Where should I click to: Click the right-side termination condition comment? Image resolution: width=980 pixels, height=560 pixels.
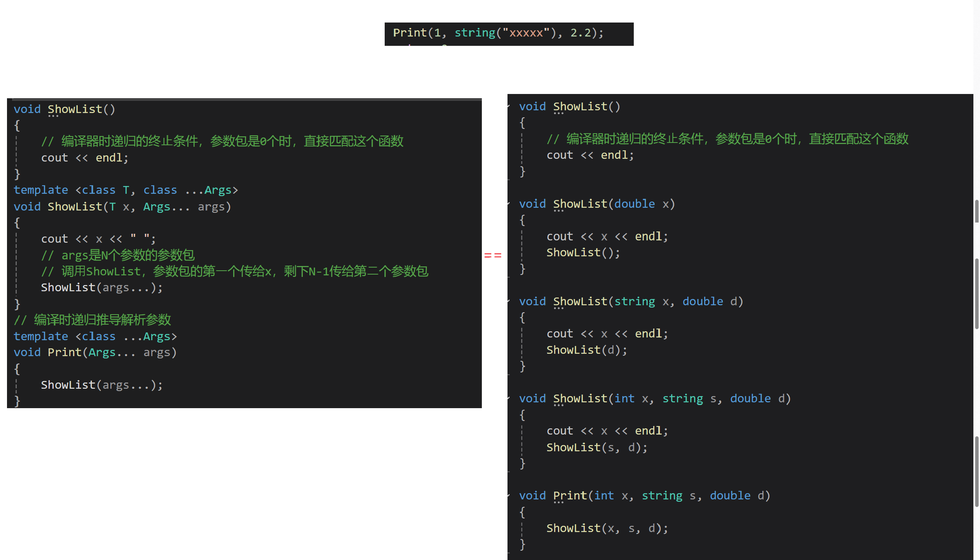click(727, 139)
